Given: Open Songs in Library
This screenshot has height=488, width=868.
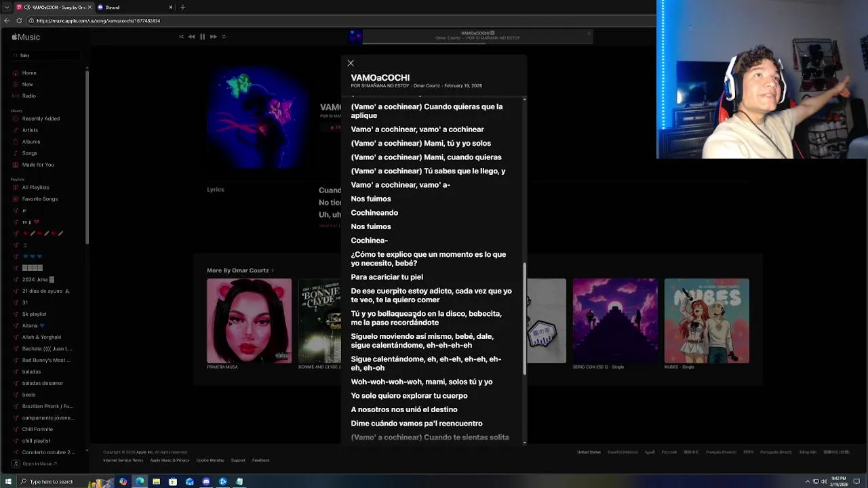Looking at the screenshot, I should (x=29, y=153).
